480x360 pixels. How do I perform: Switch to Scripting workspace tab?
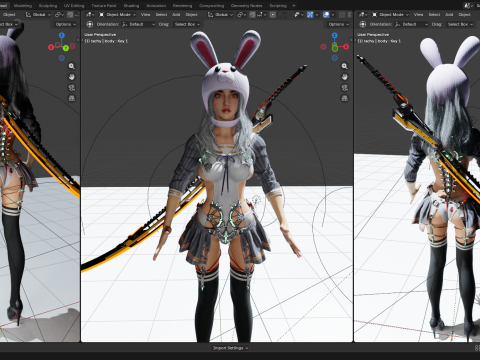click(x=278, y=5)
